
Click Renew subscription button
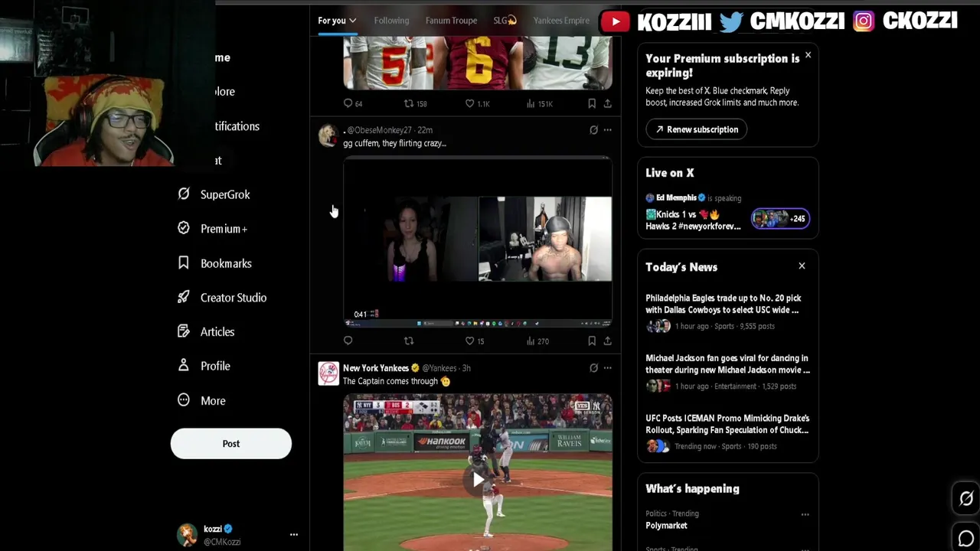696,129
